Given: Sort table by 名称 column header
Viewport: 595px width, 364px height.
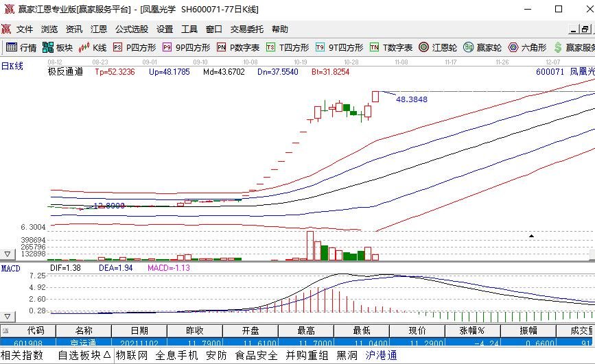Looking at the screenshot, I should coord(84,330).
